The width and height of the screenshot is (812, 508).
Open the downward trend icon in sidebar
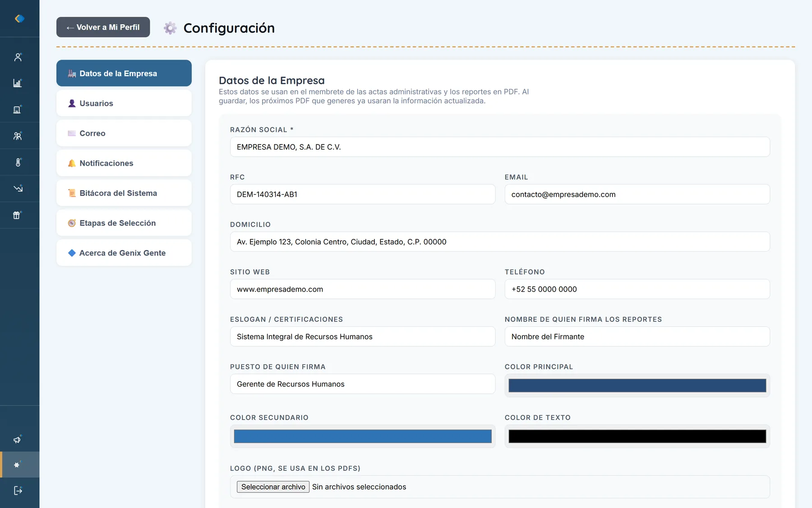[18, 188]
